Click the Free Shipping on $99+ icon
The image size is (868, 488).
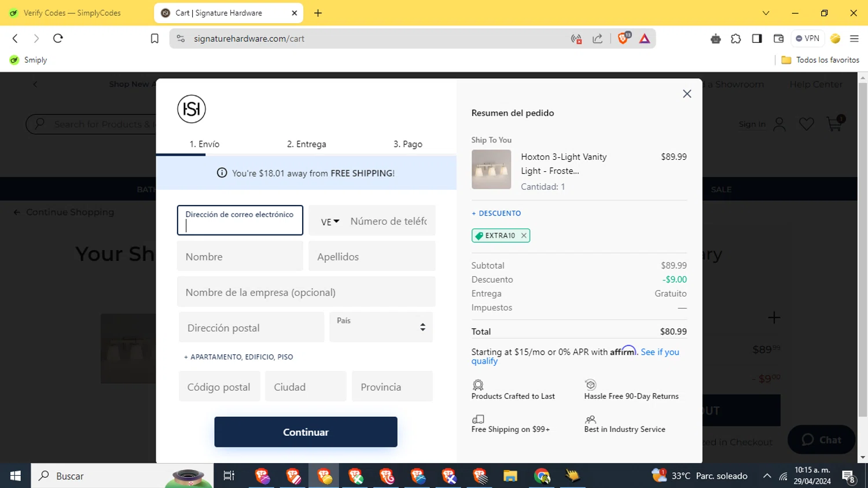478,419
